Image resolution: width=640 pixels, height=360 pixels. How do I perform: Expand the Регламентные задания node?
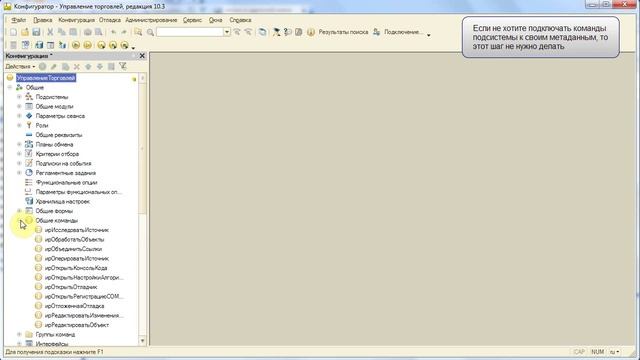(19, 173)
